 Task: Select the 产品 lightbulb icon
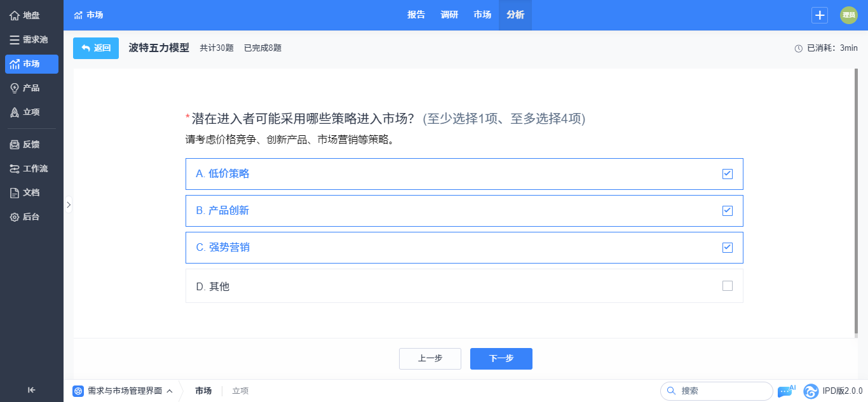pos(15,88)
